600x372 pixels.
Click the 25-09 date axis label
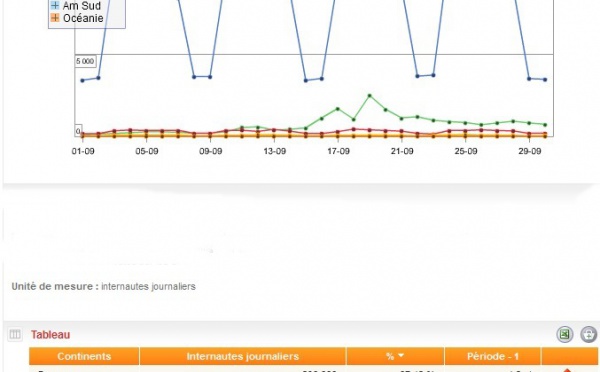pyautogui.click(x=466, y=151)
